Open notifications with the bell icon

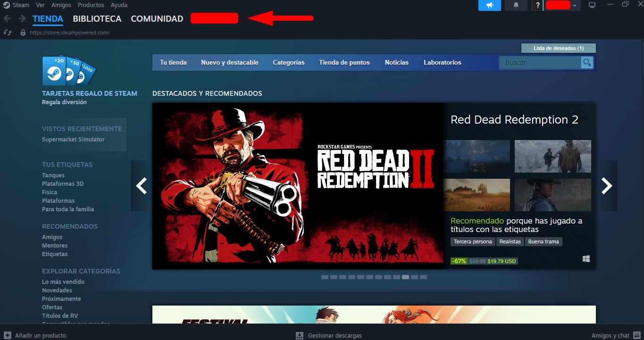[516, 5]
